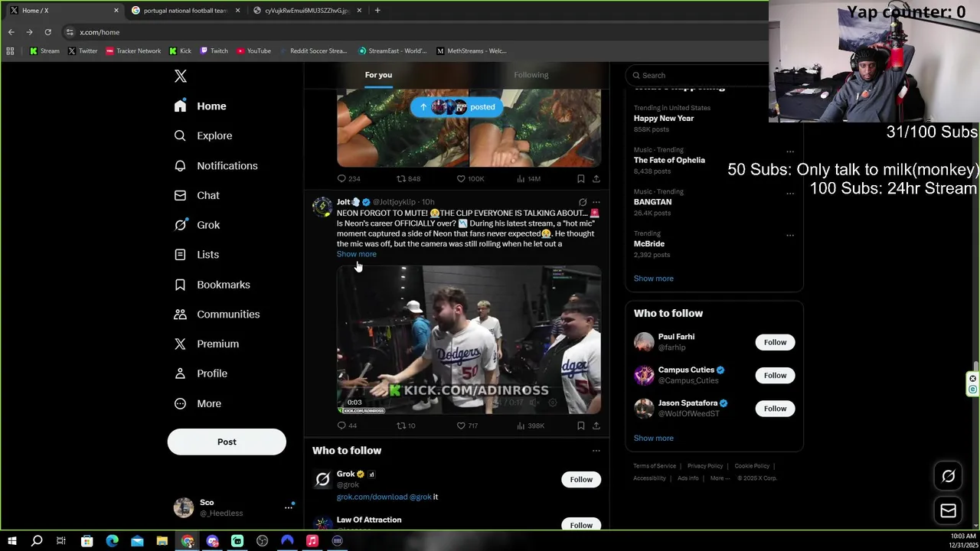This screenshot has width=980, height=551.
Task: Open the Twitch bookmark
Action: click(214, 51)
